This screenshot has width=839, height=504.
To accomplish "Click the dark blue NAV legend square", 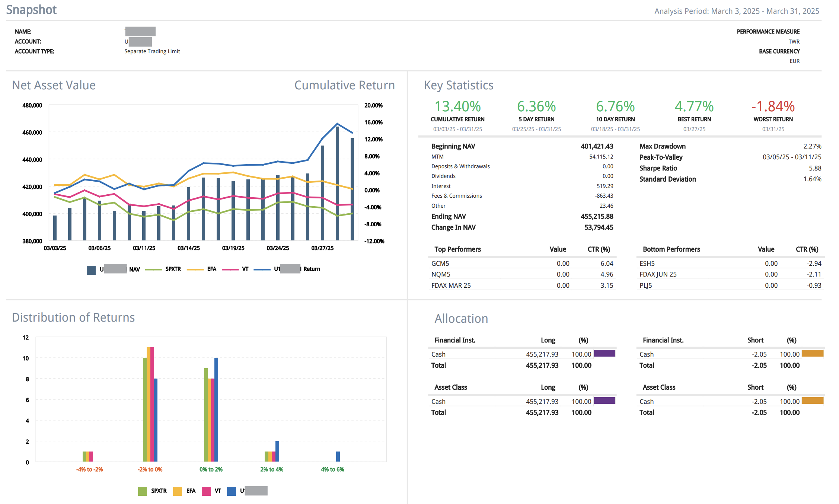I will click(x=91, y=270).
